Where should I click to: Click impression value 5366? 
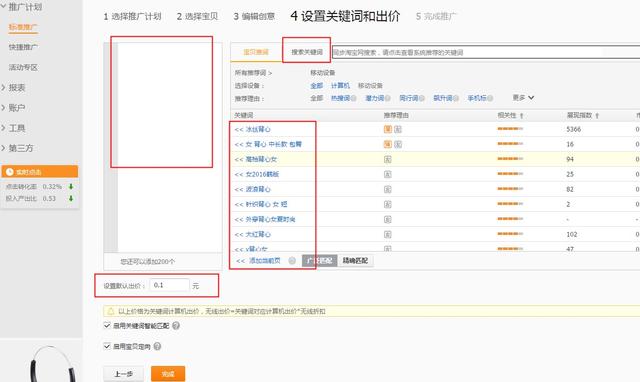(573, 129)
